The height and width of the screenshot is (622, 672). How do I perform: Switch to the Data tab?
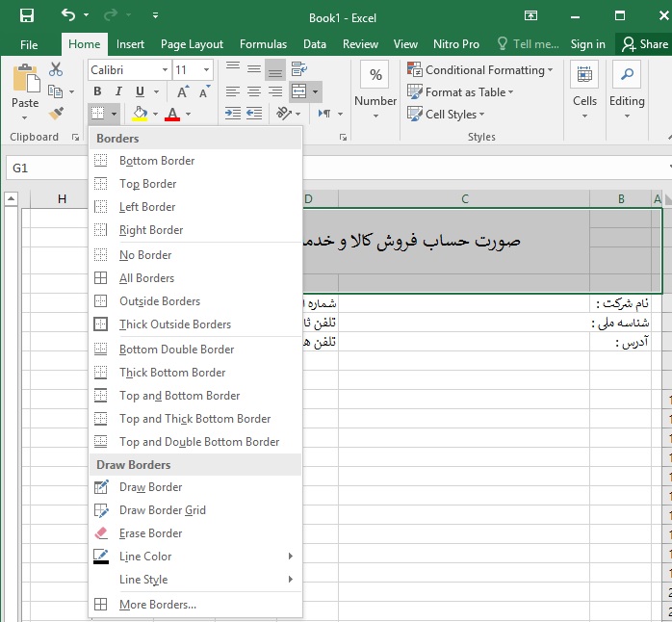tap(315, 44)
